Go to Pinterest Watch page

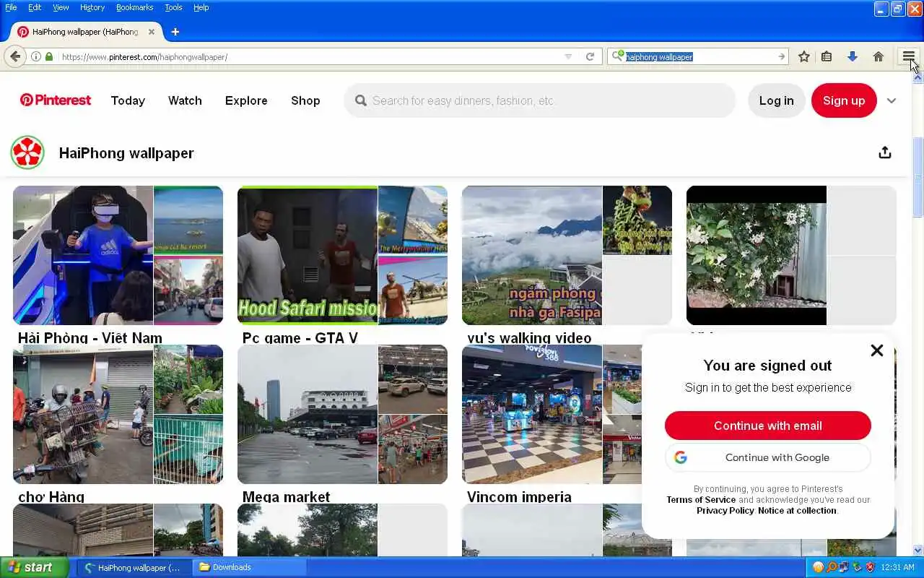pyautogui.click(x=185, y=100)
